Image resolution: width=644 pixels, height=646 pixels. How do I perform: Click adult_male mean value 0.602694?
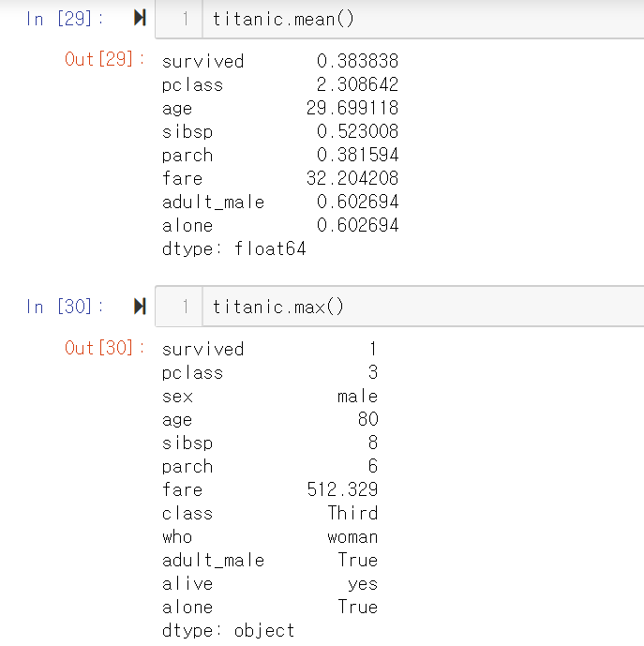pos(358,202)
